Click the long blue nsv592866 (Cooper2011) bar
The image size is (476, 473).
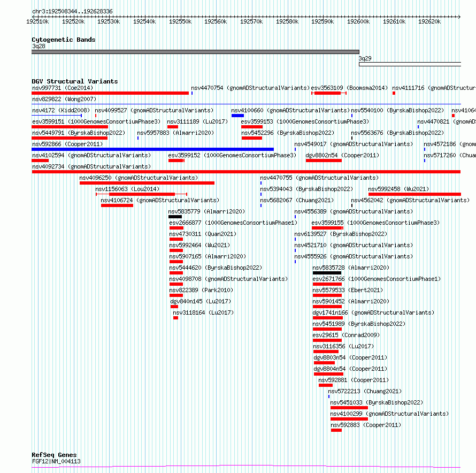click(153, 149)
